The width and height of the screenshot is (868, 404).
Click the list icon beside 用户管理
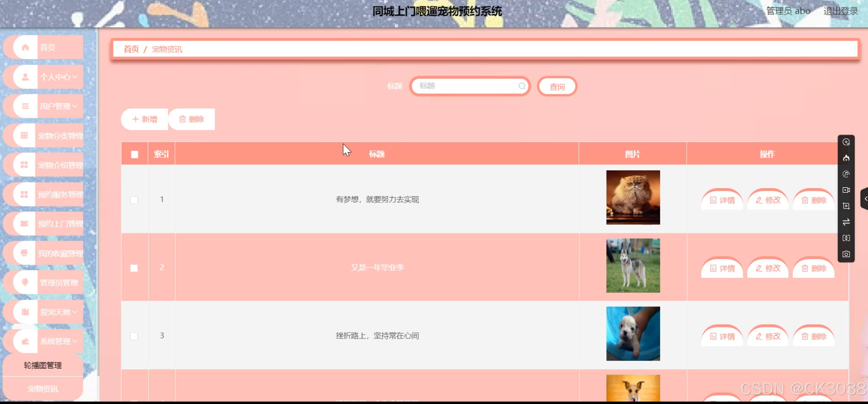(25, 106)
